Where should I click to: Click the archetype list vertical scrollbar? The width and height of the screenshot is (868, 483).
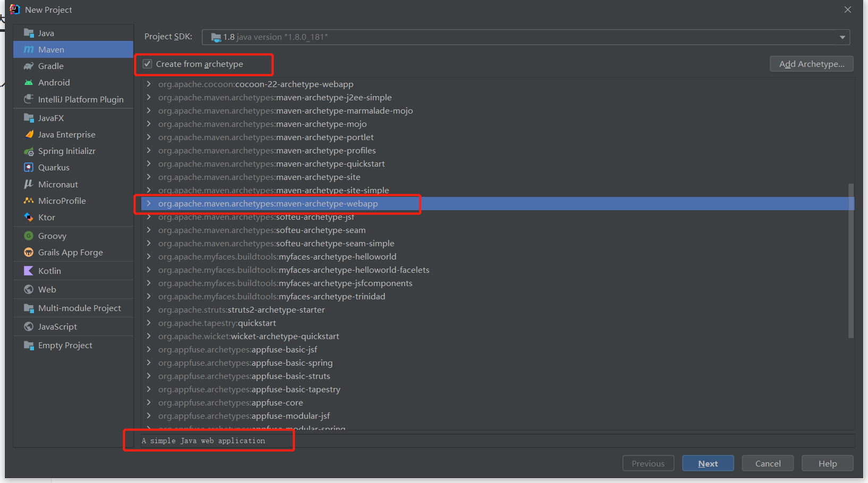click(851, 261)
